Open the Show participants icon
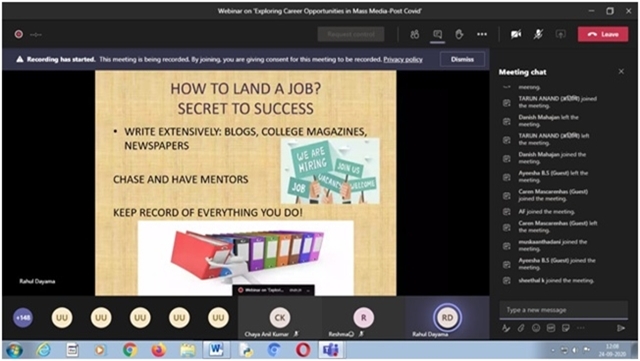This screenshot has width=640, height=361. (x=415, y=35)
